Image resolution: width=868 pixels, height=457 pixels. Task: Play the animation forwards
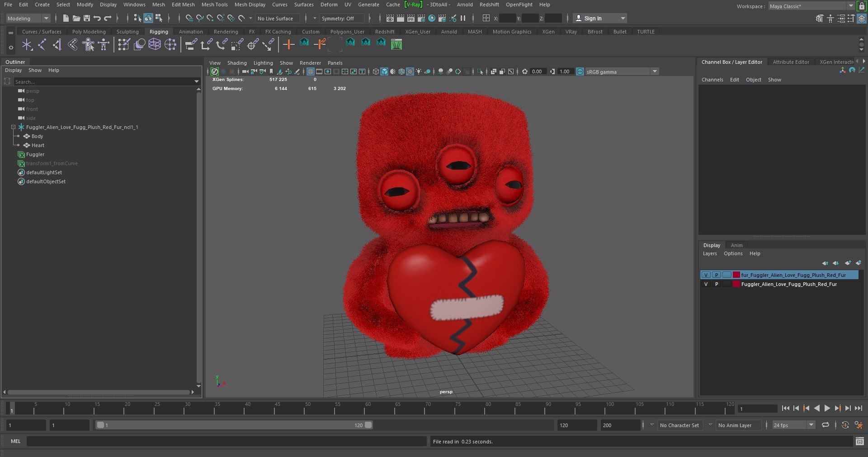pyautogui.click(x=827, y=408)
